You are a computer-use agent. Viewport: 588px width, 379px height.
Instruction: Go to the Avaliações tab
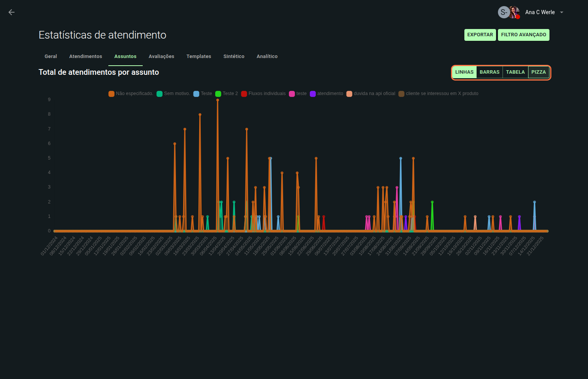point(161,56)
